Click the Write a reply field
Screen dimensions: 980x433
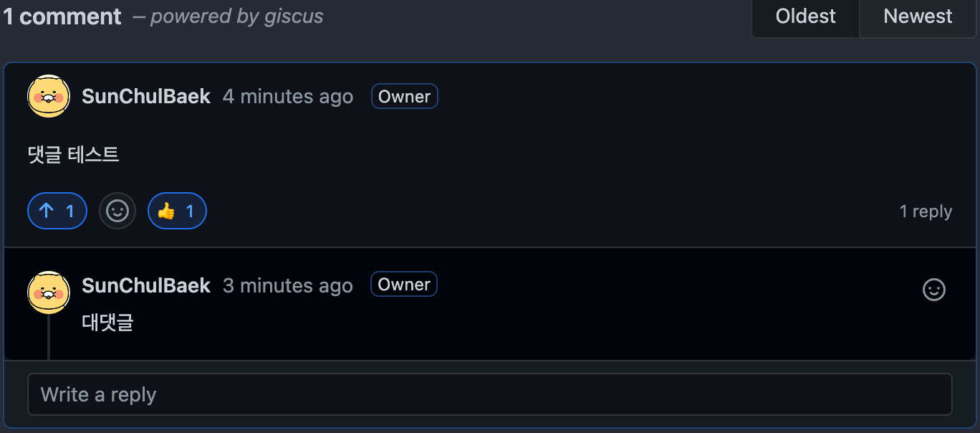[x=490, y=394]
